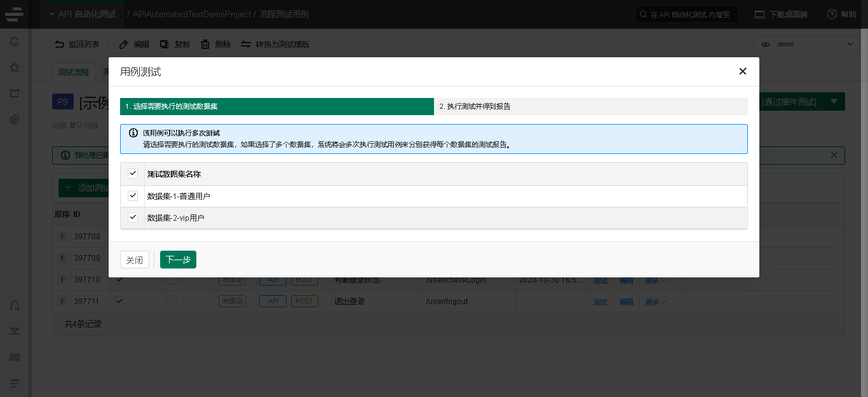Expand the 更多 menu for row 397711
The height and width of the screenshot is (397, 868).
point(656,302)
